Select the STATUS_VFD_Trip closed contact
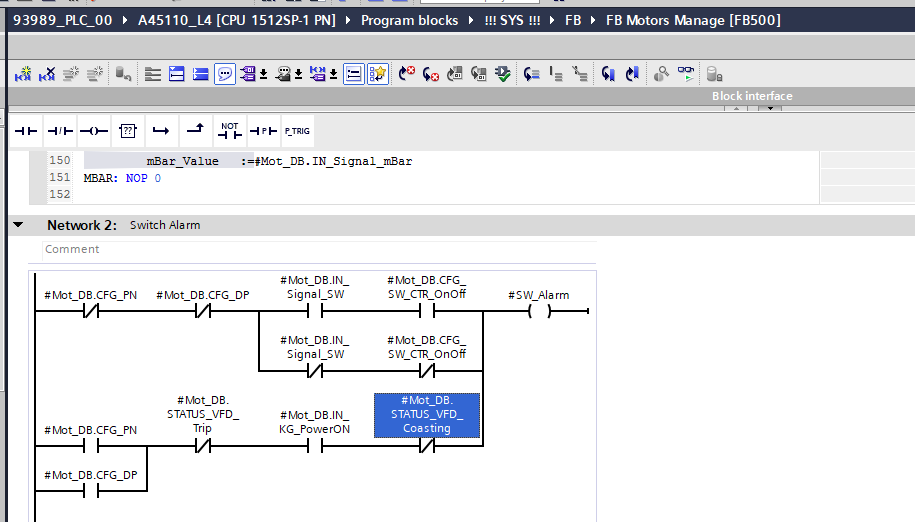 click(202, 446)
